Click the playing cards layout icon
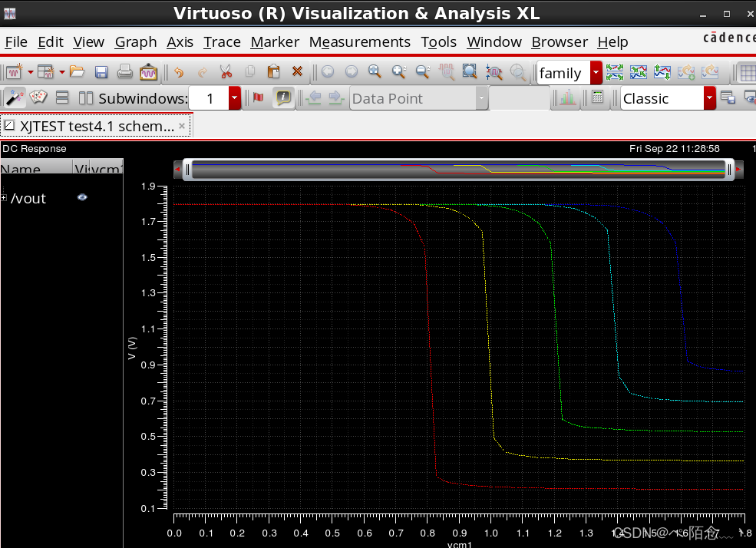Viewport: 756px width, 548px height. point(38,97)
